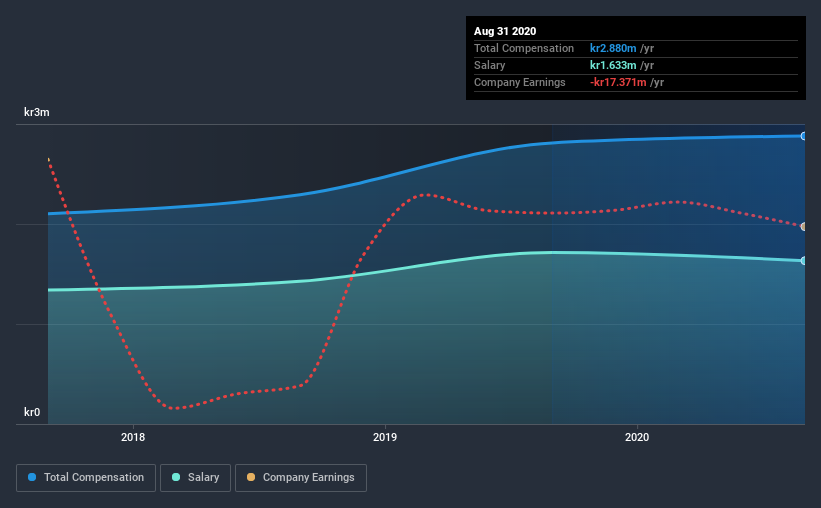Toggle the Salary legend button
The height and width of the screenshot is (508, 821).
[195, 478]
